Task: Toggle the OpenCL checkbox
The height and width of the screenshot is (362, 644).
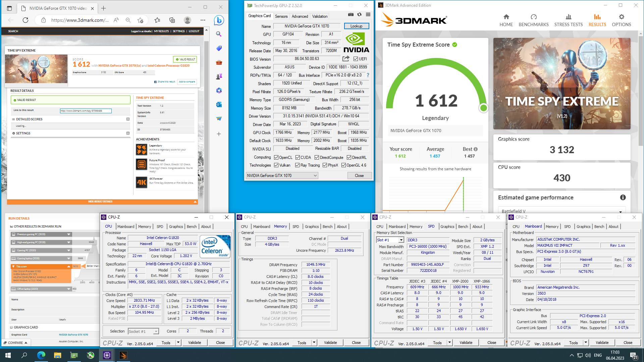Action: [x=276, y=157]
